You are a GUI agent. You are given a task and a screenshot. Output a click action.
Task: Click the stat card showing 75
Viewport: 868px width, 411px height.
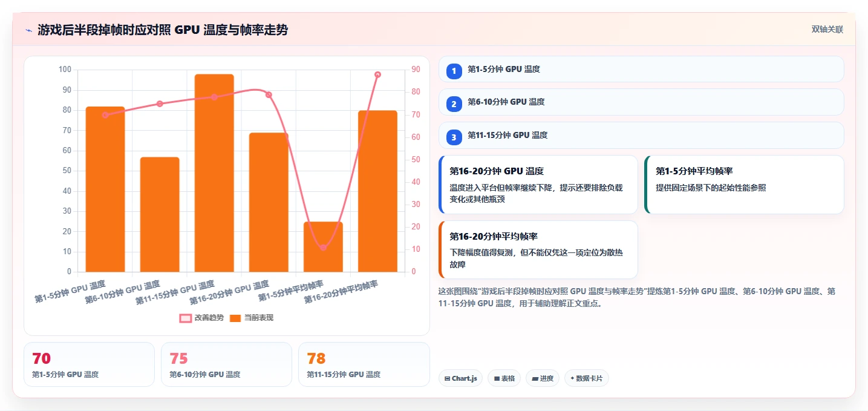(226, 364)
